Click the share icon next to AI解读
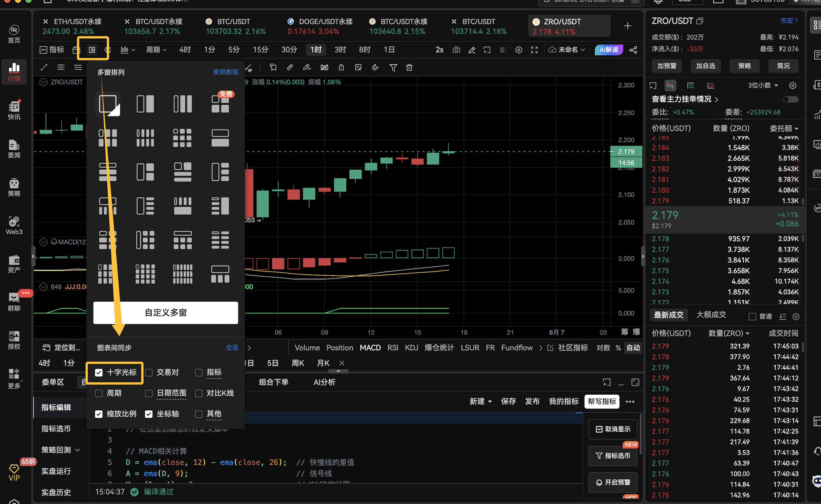The image size is (821, 504). [x=633, y=50]
